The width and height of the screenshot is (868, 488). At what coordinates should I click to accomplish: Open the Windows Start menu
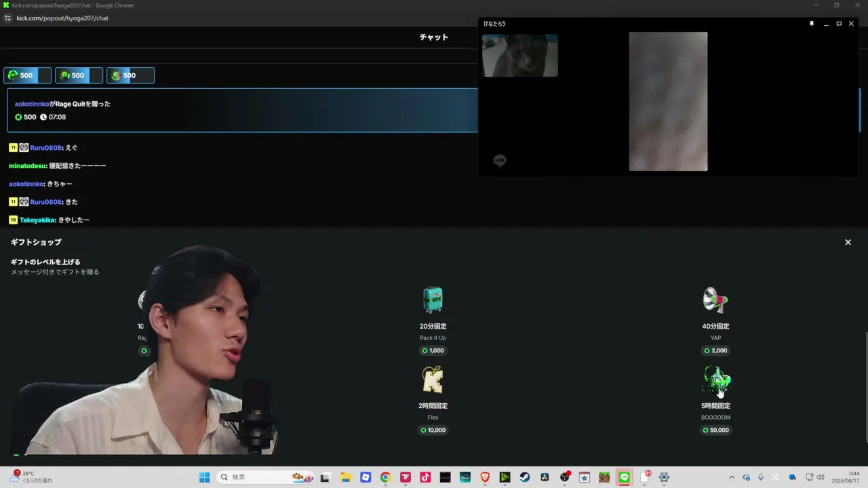tap(204, 477)
